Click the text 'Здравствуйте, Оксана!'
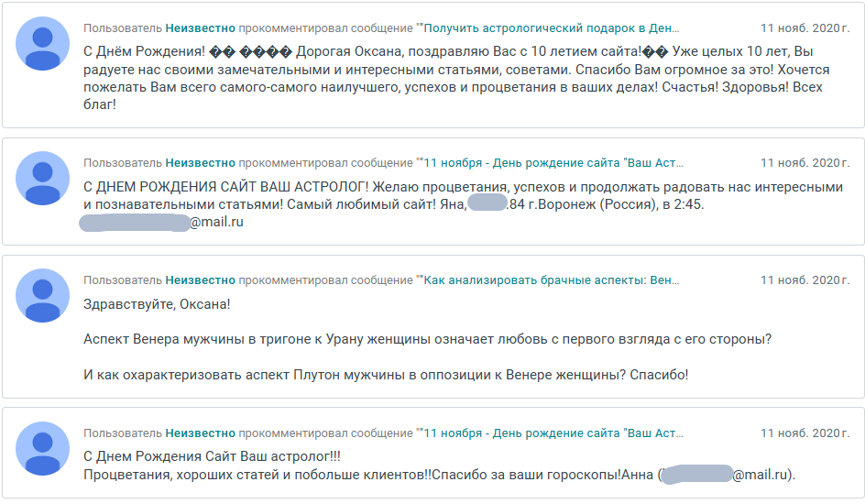Image resolution: width=865 pixels, height=504 pixels. coord(157,304)
